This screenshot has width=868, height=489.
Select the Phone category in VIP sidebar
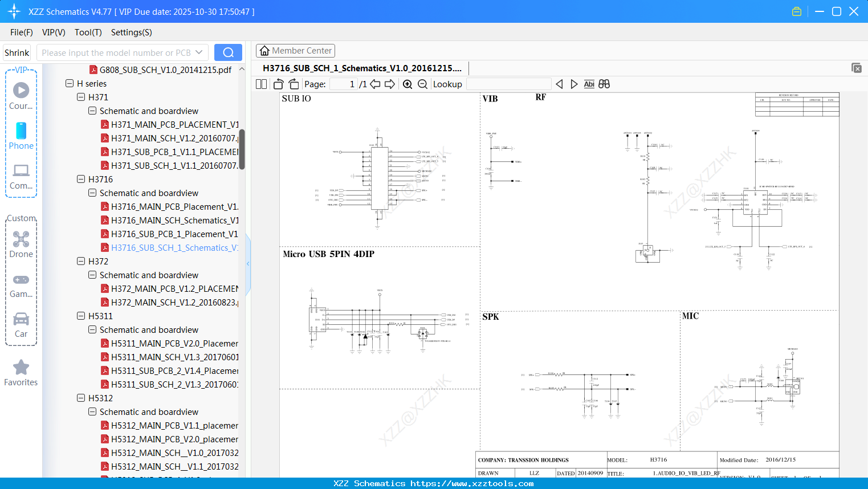point(21,137)
